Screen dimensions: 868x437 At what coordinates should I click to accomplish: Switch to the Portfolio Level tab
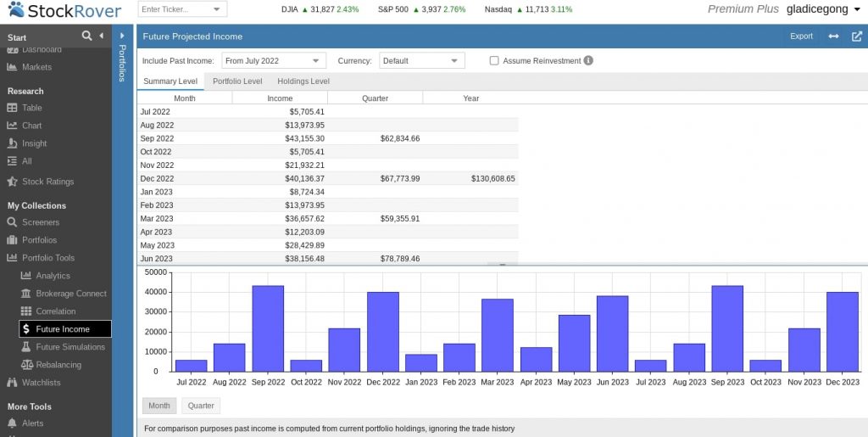(236, 81)
